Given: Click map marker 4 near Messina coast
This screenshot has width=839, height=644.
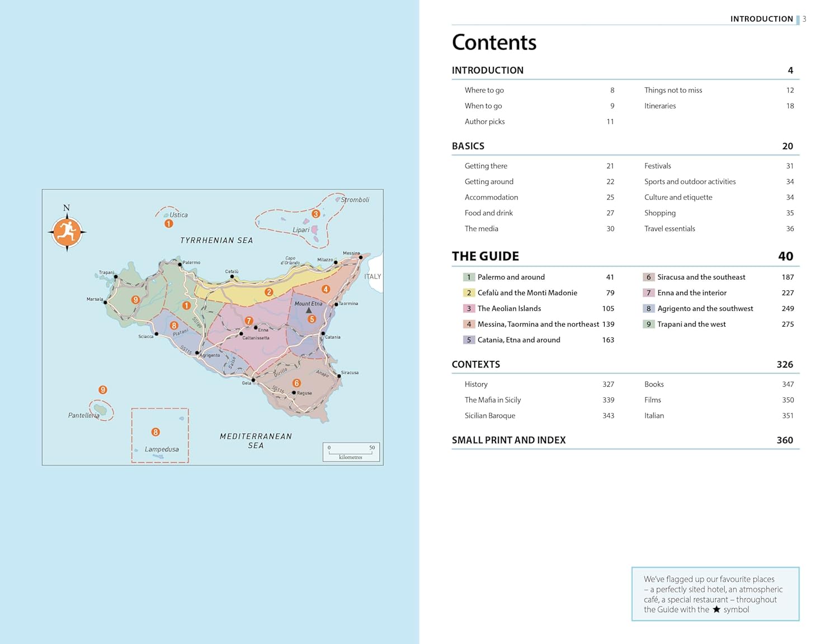Looking at the screenshot, I should point(326,289).
